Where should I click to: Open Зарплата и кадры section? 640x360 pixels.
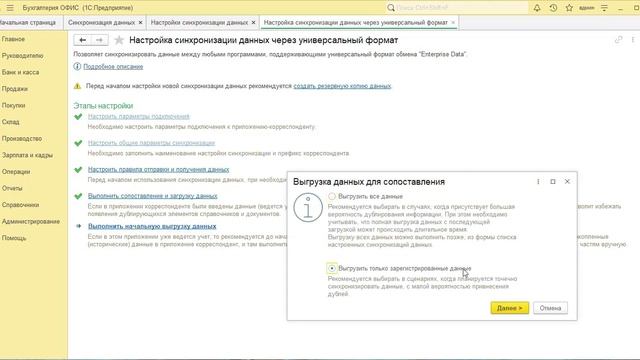coord(27,155)
